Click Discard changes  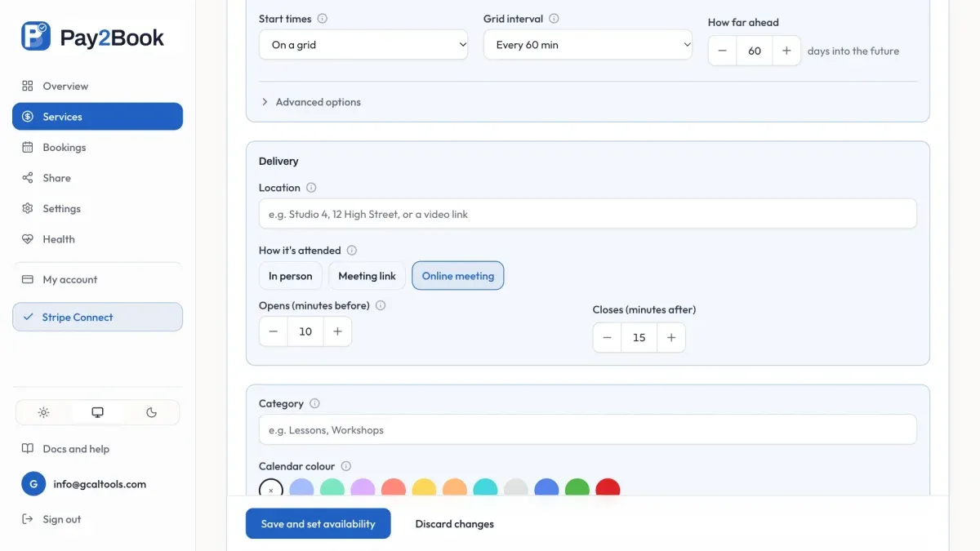455,524
